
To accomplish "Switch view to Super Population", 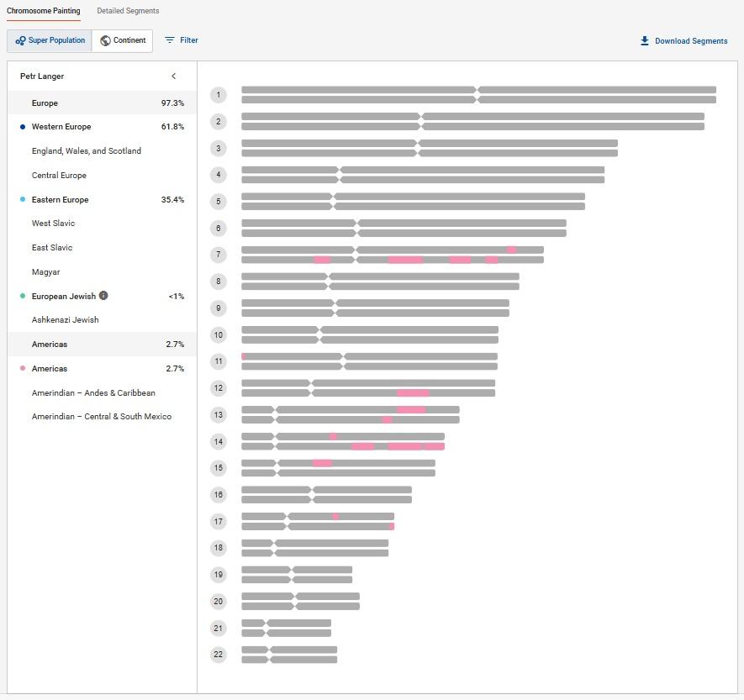I will pyautogui.click(x=50, y=40).
